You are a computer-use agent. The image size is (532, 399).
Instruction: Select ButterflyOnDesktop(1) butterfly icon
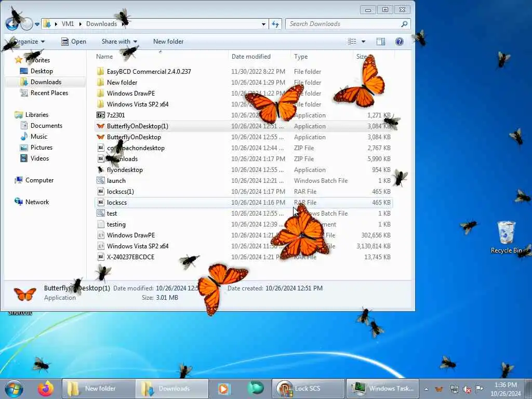[100, 126]
